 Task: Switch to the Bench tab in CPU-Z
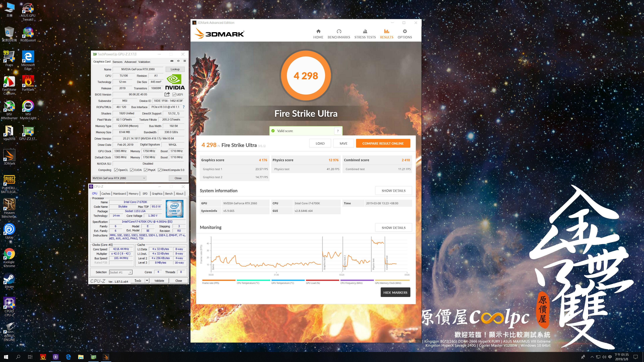coord(169,194)
